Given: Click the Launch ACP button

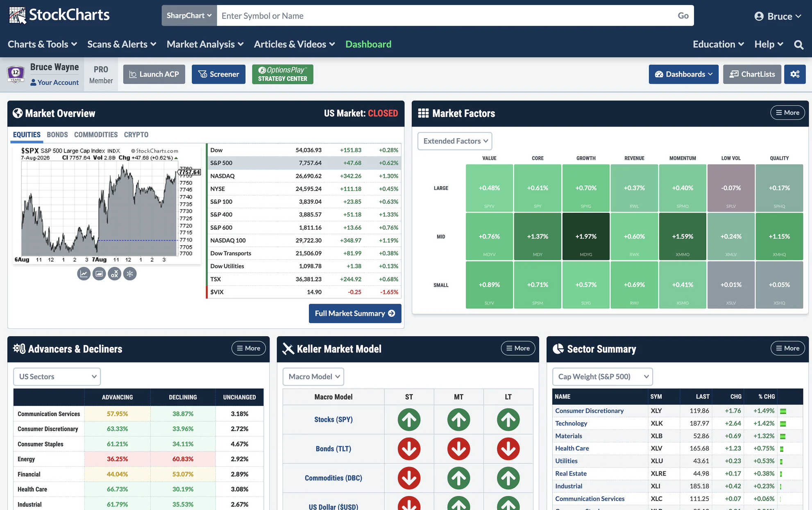Looking at the screenshot, I should tap(154, 74).
